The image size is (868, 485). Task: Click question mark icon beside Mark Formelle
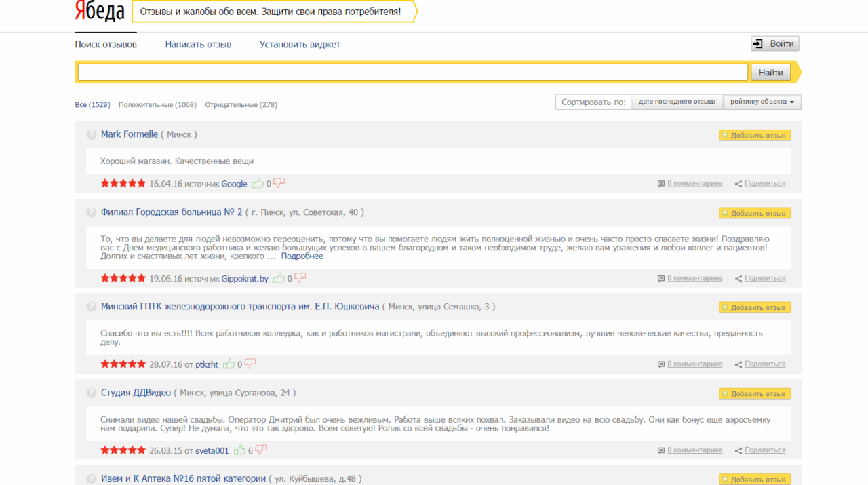click(92, 135)
